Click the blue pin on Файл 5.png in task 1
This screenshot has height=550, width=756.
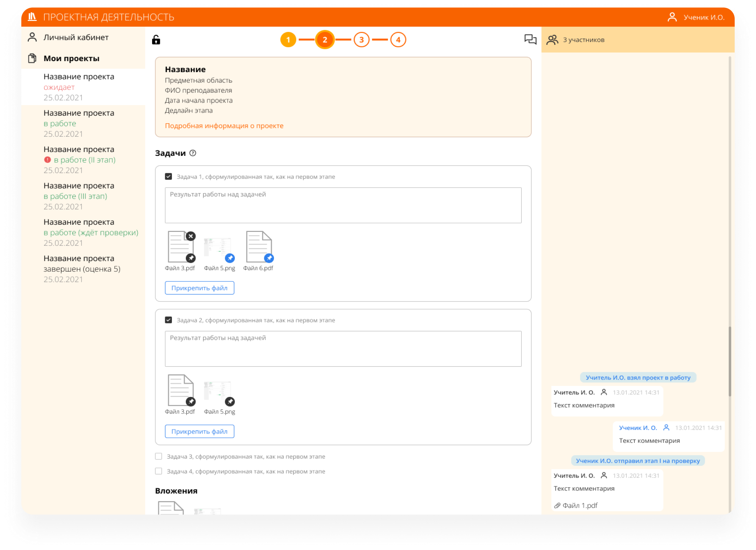pyautogui.click(x=230, y=258)
